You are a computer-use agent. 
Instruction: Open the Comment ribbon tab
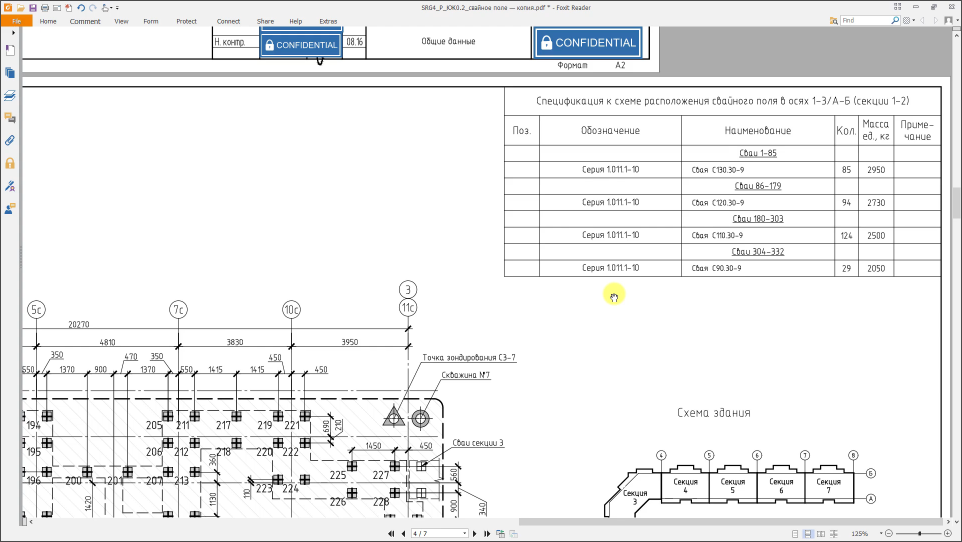(85, 21)
